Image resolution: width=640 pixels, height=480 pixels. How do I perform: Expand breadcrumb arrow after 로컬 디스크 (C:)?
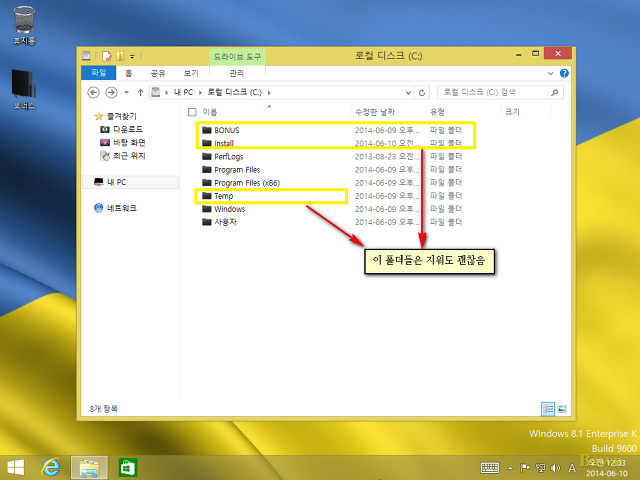[269, 93]
